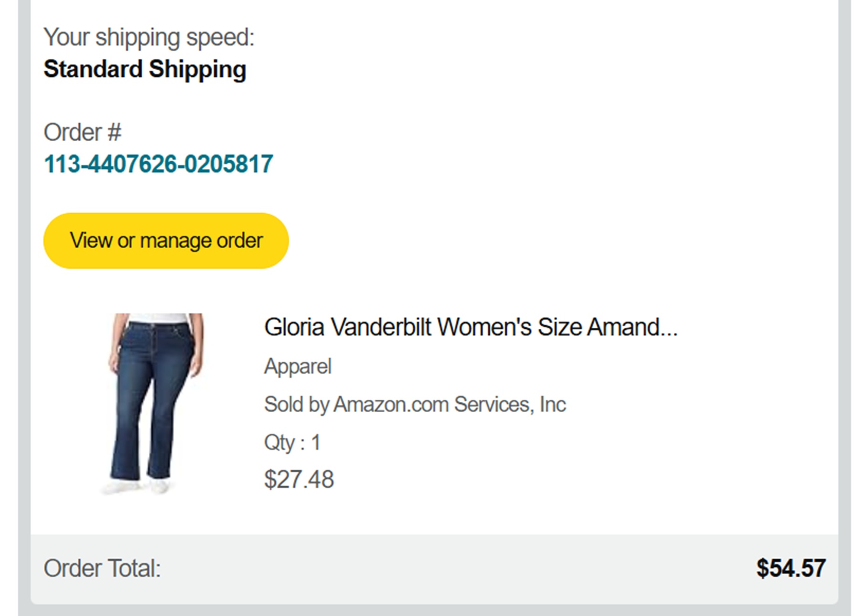This screenshot has width=868, height=616.
Task: Click the Standard Shipping text
Action: point(145,69)
